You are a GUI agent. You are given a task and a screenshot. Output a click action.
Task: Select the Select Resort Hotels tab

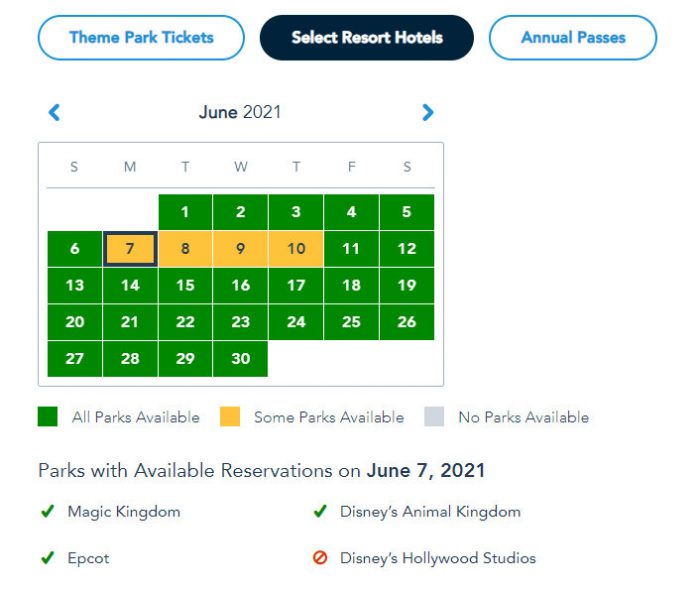[367, 38]
